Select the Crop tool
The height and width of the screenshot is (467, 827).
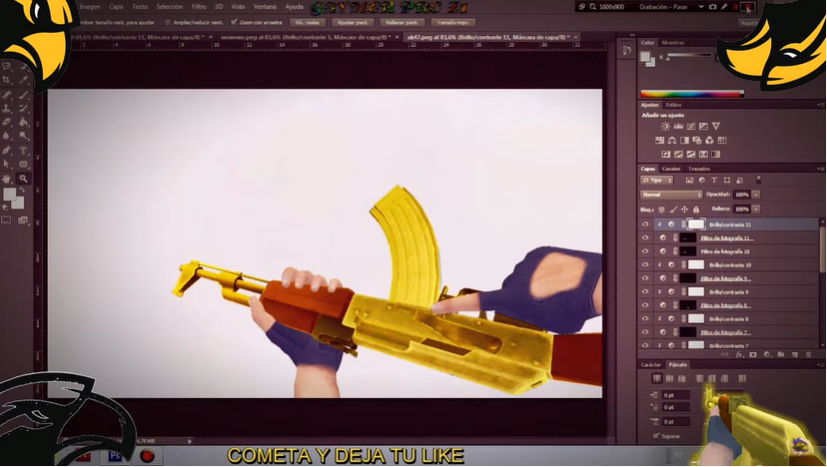pyautogui.click(x=7, y=80)
